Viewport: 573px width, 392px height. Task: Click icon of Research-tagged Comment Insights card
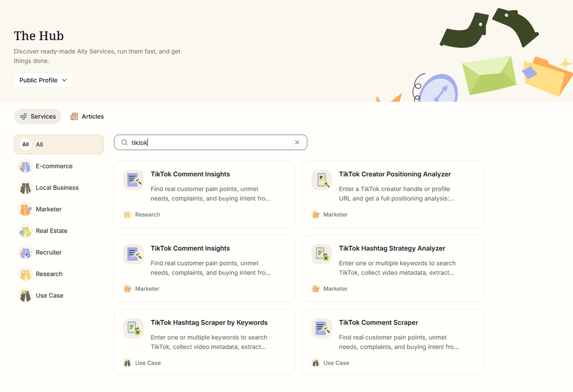tap(133, 180)
